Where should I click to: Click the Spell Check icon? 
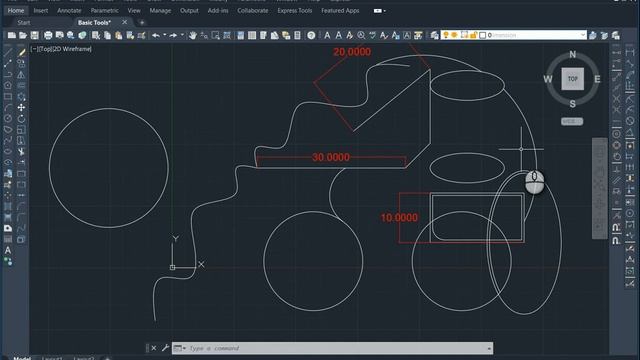click(372, 36)
